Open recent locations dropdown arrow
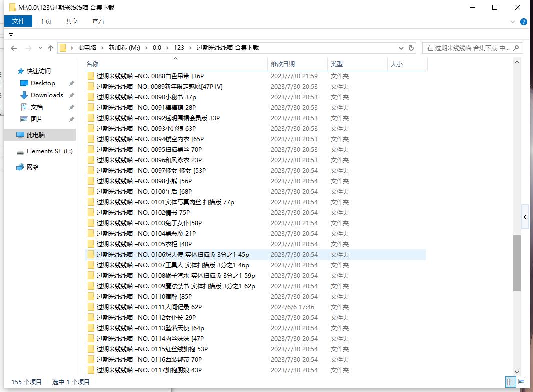 [x=40, y=48]
